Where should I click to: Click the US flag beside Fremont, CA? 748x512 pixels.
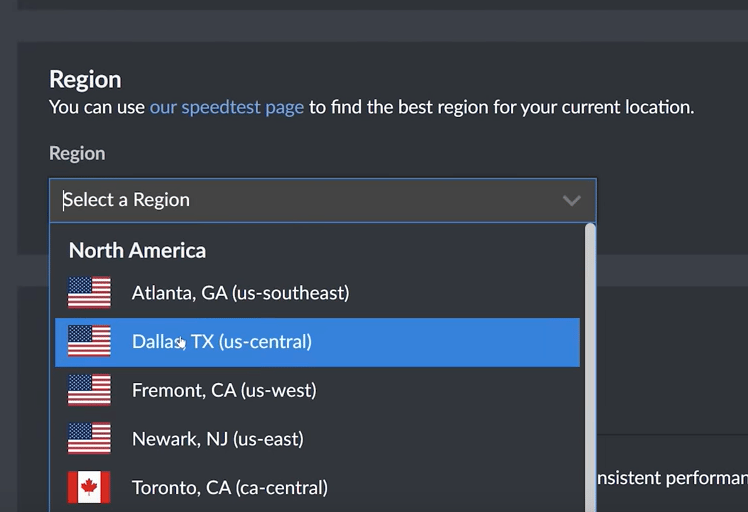coord(89,390)
